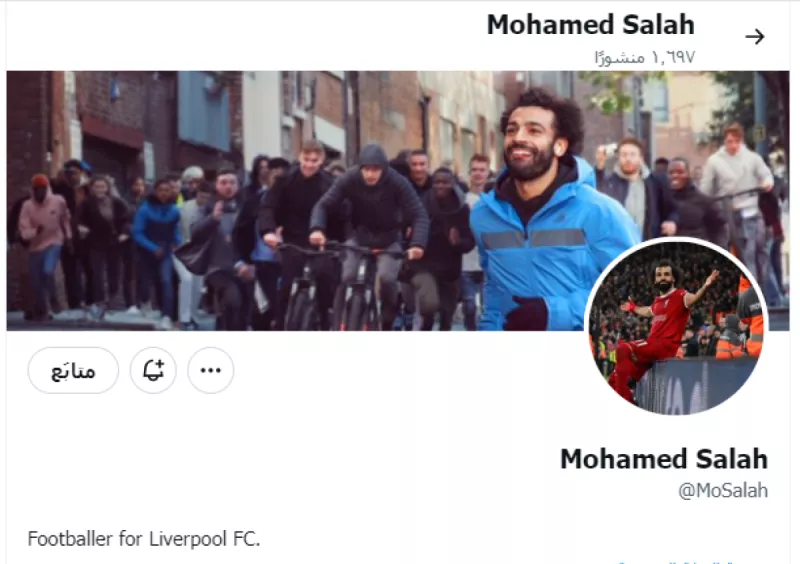The image size is (800, 564).
Task: Click the back arrow in the header
Action: [x=754, y=37]
